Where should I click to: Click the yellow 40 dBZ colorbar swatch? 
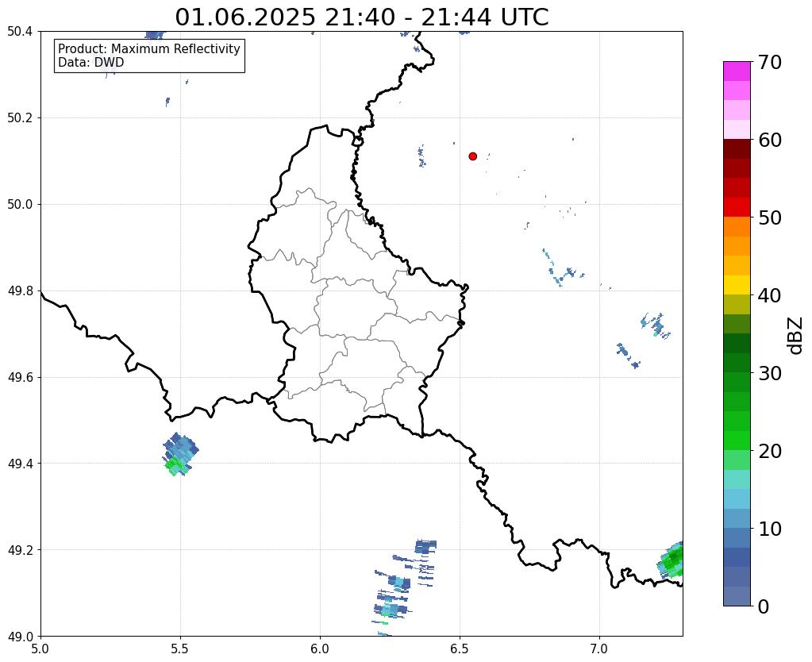[x=737, y=285]
